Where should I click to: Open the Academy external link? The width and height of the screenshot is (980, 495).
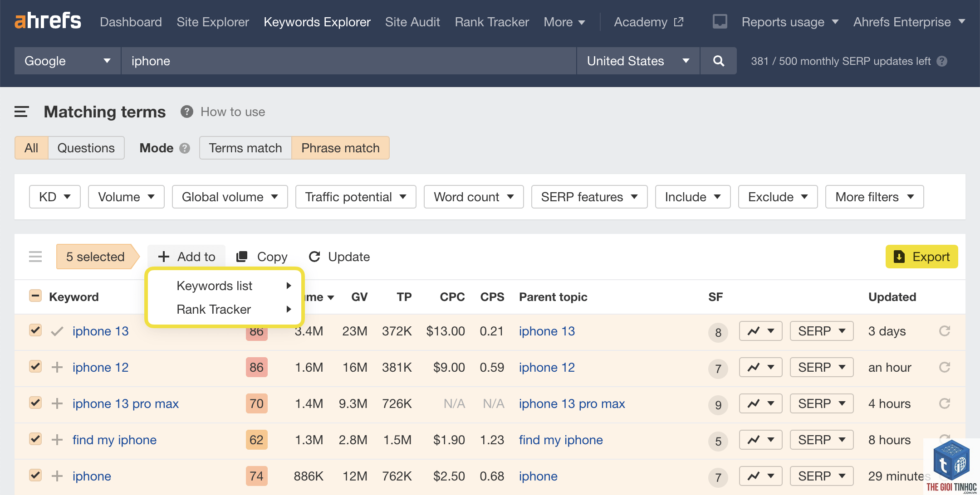[x=648, y=22]
